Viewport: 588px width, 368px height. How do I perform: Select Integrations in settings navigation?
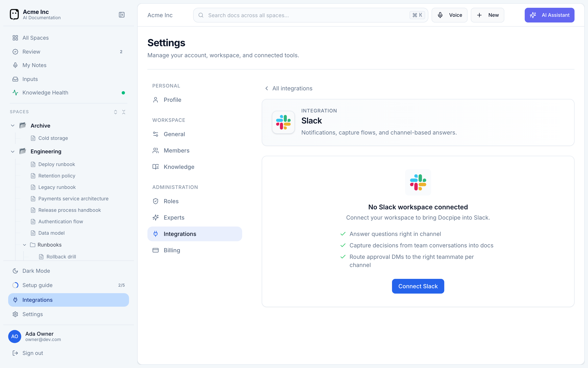click(195, 234)
